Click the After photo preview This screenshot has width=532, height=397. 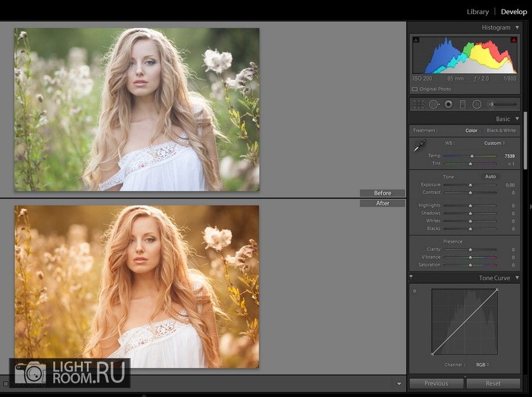point(137,287)
